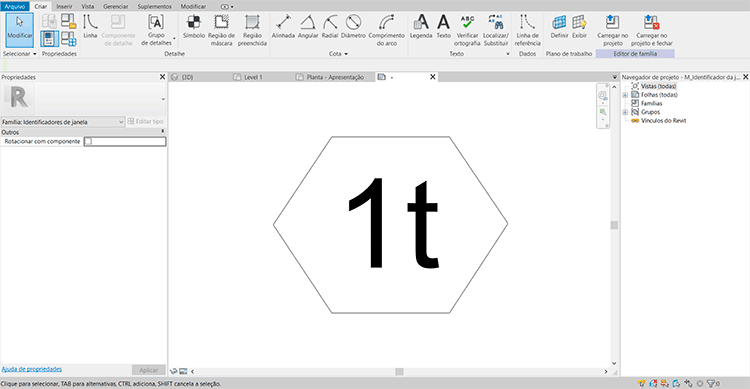750x389 pixels.
Task: Click the horizontal scrollbar thumb of canvas
Action: pyautogui.click(x=399, y=371)
